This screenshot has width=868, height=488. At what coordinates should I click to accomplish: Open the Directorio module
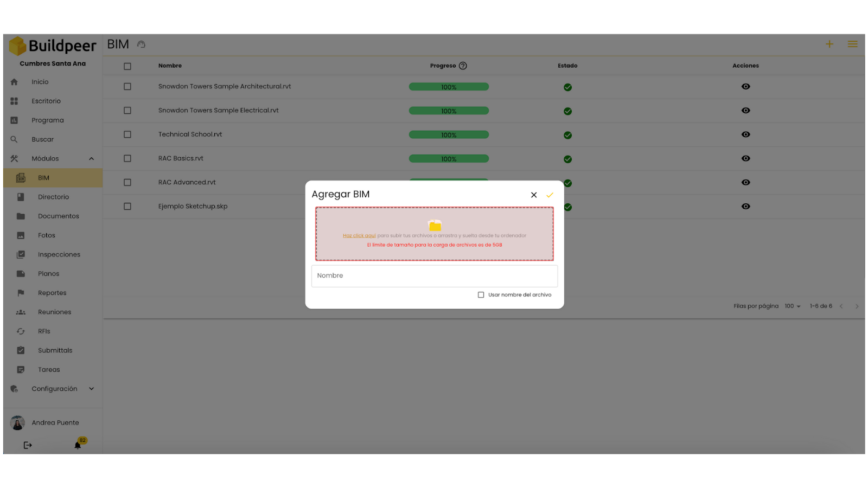pyautogui.click(x=53, y=197)
